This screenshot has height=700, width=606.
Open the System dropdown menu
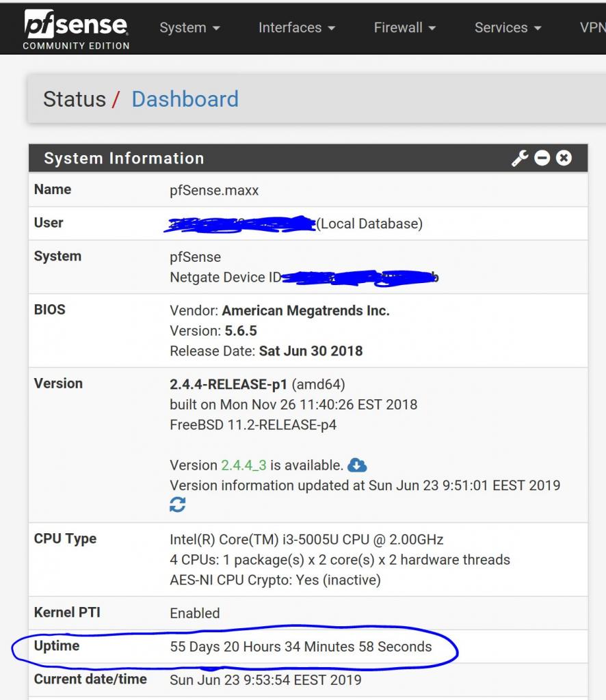(189, 28)
